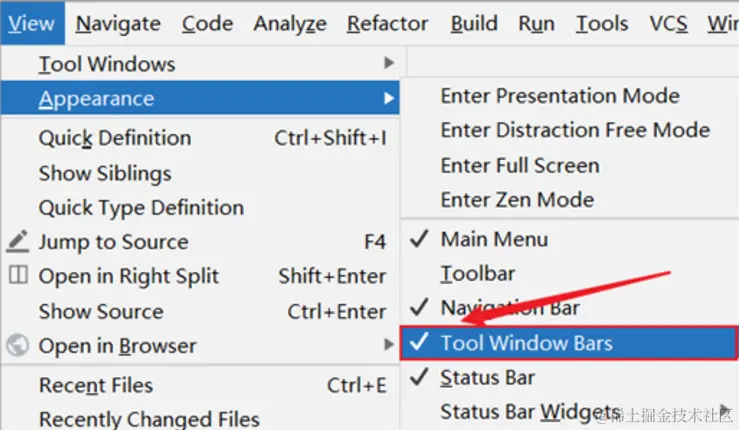Open the Status Bar Widgets submenu
The image size is (739, 430).
(x=530, y=412)
